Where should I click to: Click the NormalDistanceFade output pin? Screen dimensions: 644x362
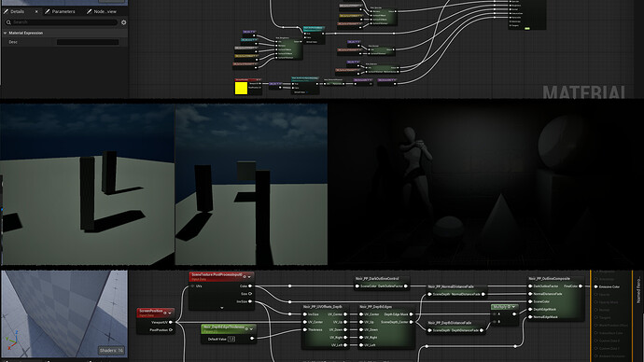coord(483,294)
